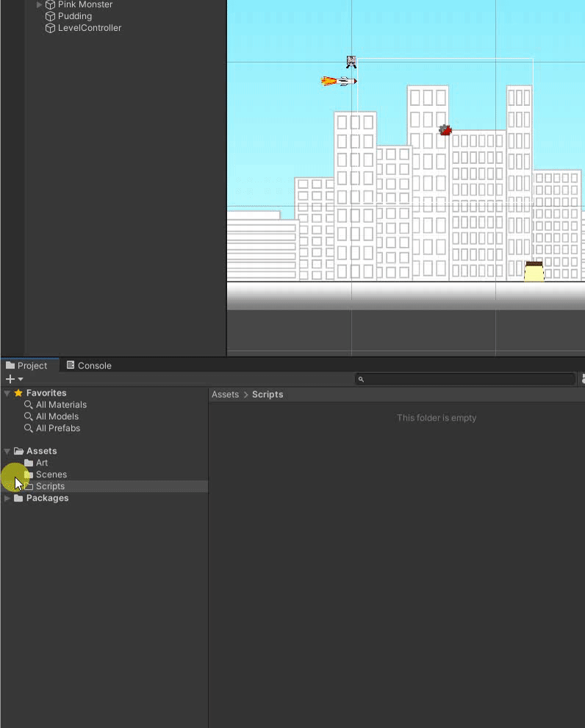
Task: Select the rocket sprite in the scene
Action: pyautogui.click(x=340, y=81)
